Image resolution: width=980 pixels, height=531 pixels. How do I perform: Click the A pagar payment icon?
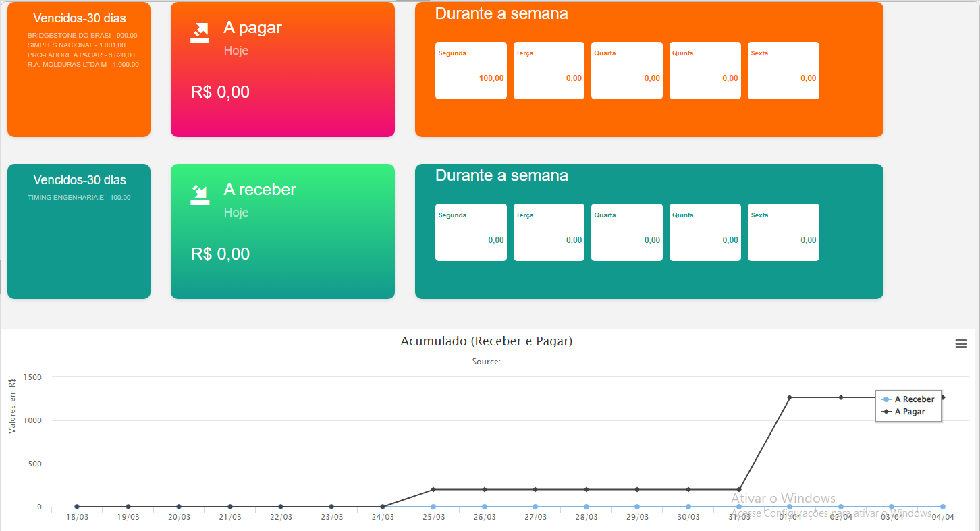pyautogui.click(x=200, y=33)
